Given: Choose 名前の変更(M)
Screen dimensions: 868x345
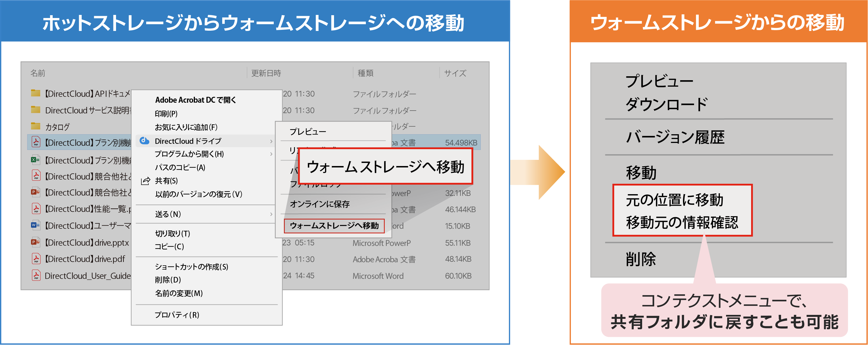Looking at the screenshot, I should click(179, 294).
